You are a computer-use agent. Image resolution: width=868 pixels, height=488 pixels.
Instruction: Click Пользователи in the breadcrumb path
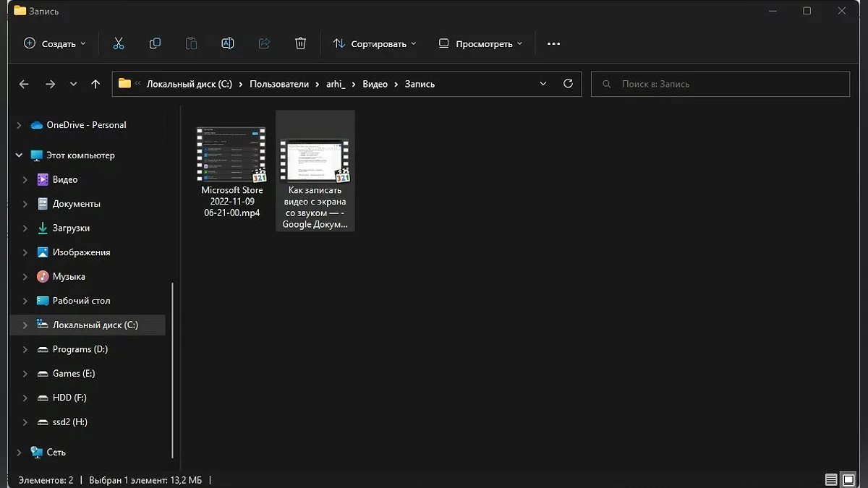tap(278, 84)
